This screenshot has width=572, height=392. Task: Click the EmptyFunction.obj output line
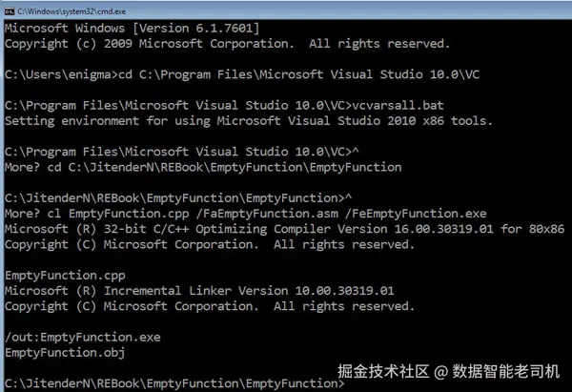tap(65, 353)
